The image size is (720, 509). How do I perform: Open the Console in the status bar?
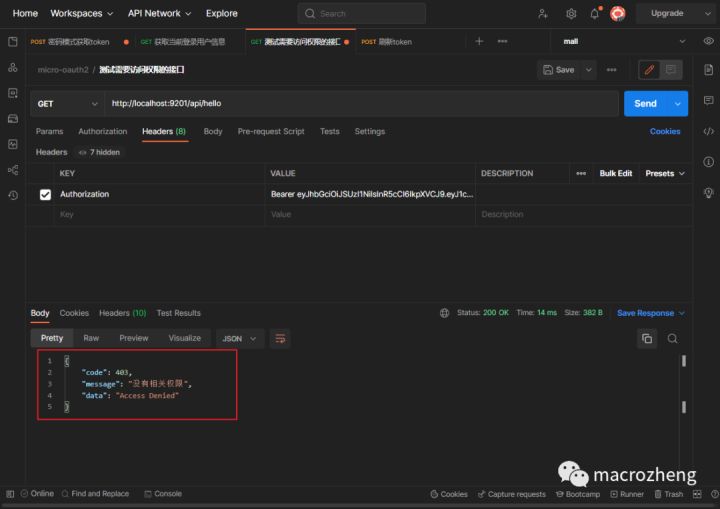click(163, 494)
